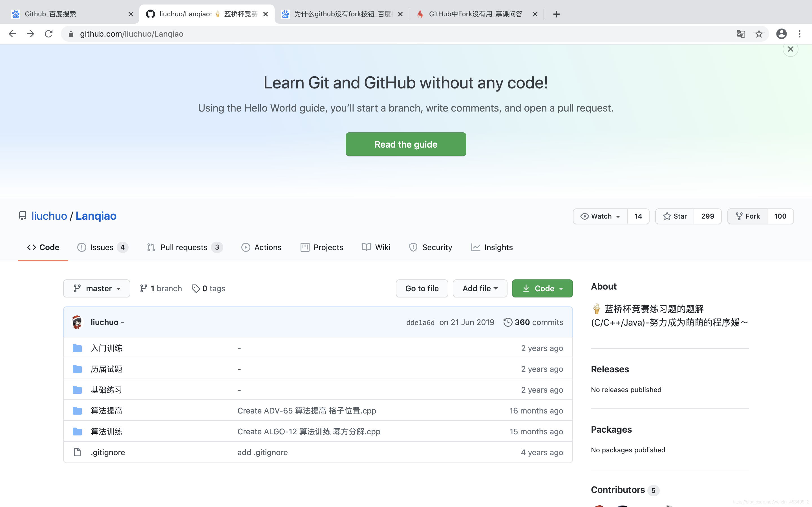The height and width of the screenshot is (507, 812).
Task: Open the 入门训练 folder
Action: tap(106, 348)
